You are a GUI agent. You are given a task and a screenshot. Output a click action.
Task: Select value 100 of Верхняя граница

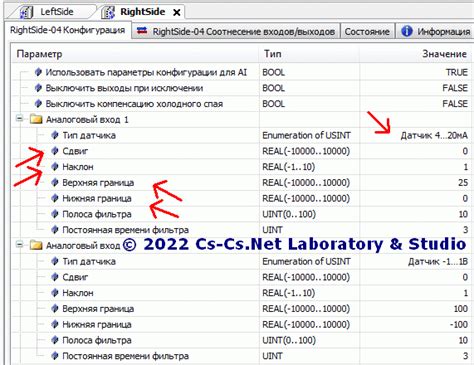(461, 309)
